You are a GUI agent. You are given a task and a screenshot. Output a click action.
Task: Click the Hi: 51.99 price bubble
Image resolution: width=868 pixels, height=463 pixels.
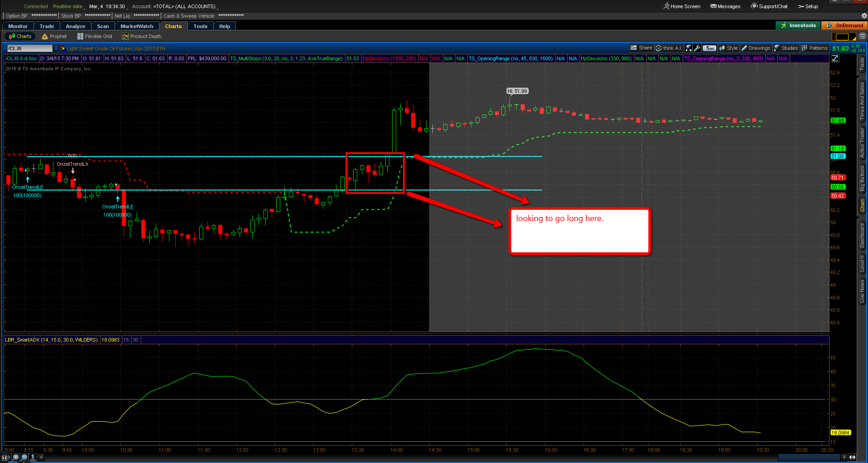click(518, 91)
